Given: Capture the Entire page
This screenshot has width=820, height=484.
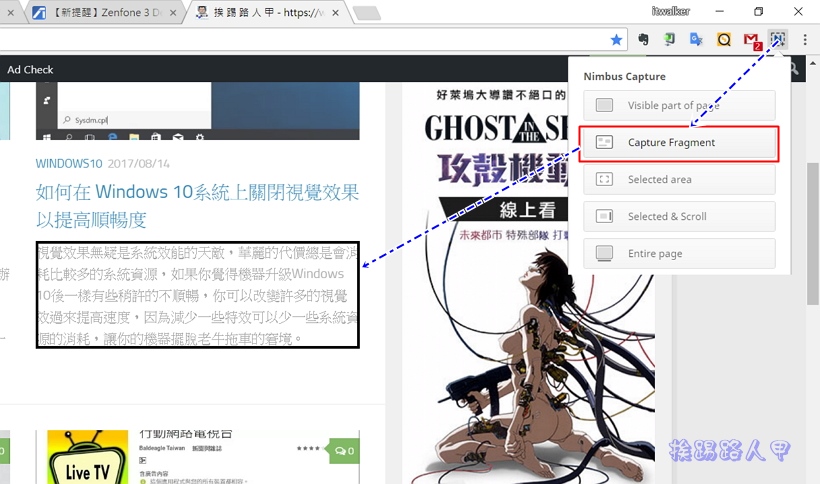Looking at the screenshot, I should [x=679, y=253].
